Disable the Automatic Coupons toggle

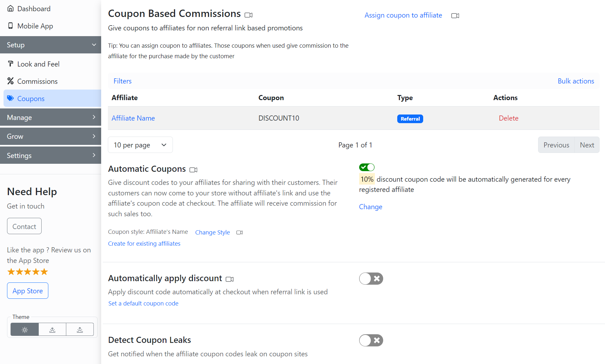click(x=367, y=167)
